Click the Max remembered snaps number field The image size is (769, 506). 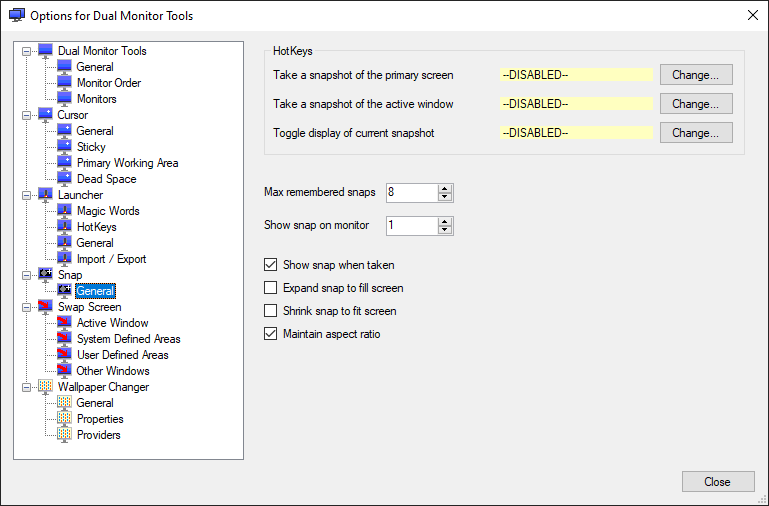point(411,193)
